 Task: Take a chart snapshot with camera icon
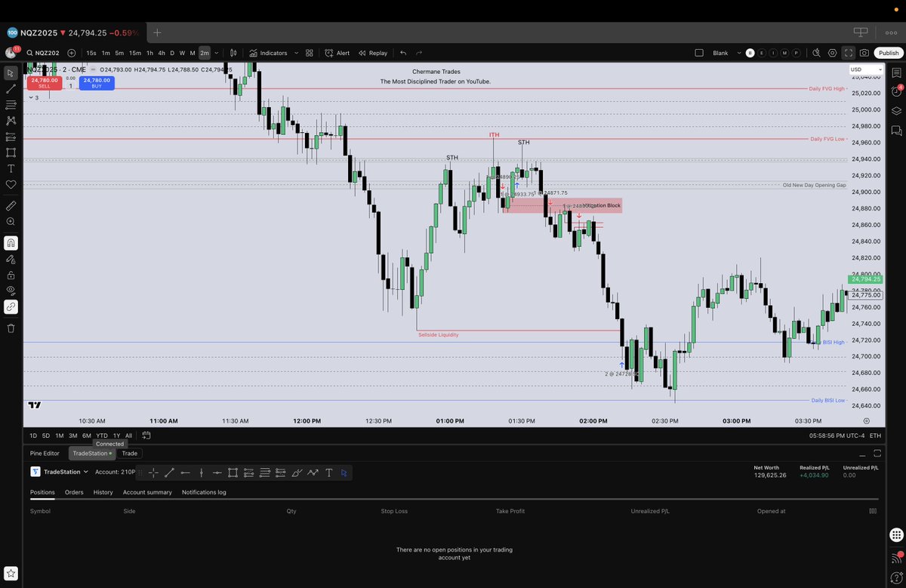tap(864, 53)
